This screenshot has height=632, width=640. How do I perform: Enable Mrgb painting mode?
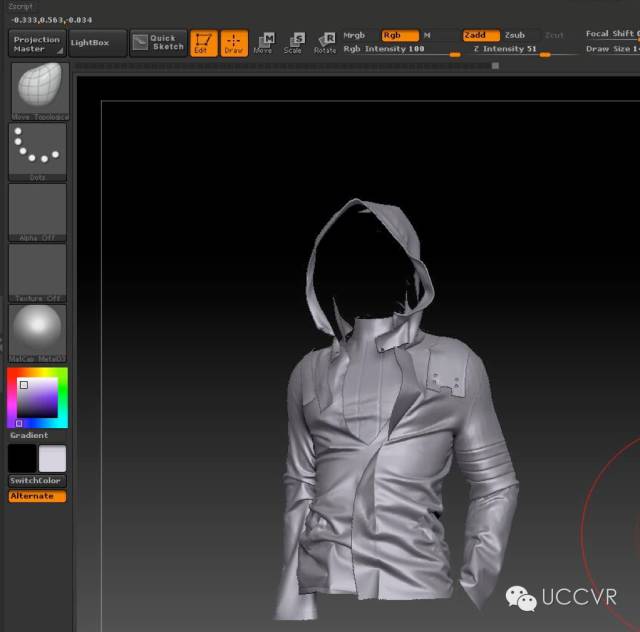[354, 36]
